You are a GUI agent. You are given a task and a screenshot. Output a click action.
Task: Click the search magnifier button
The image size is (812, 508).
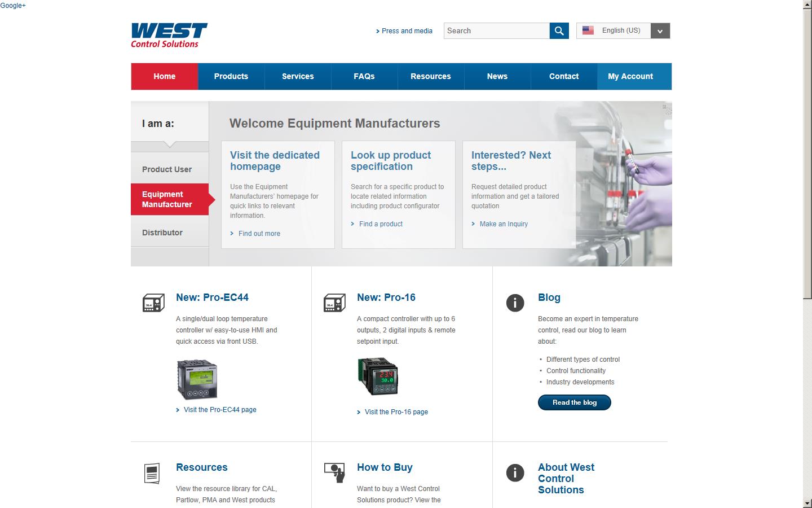point(559,30)
